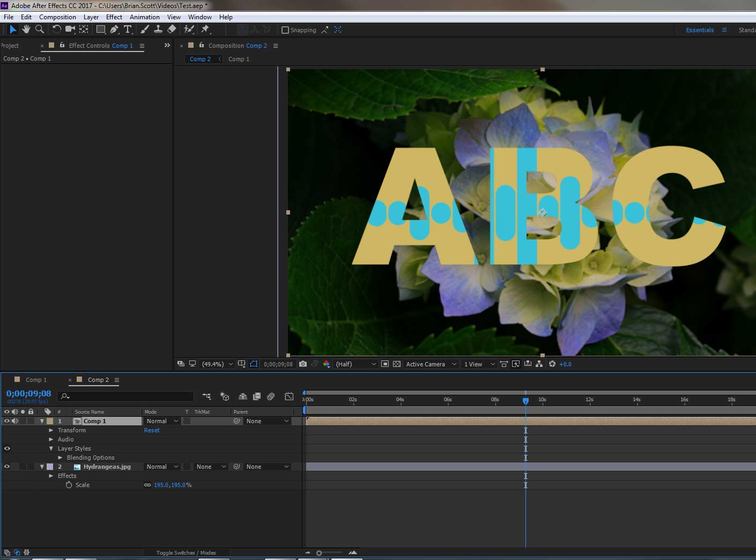
Task: Open the 1 View layout dropdown
Action: pyautogui.click(x=479, y=364)
